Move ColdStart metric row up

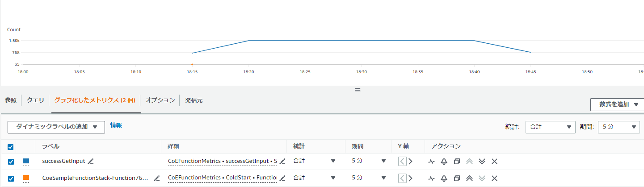tap(469, 178)
